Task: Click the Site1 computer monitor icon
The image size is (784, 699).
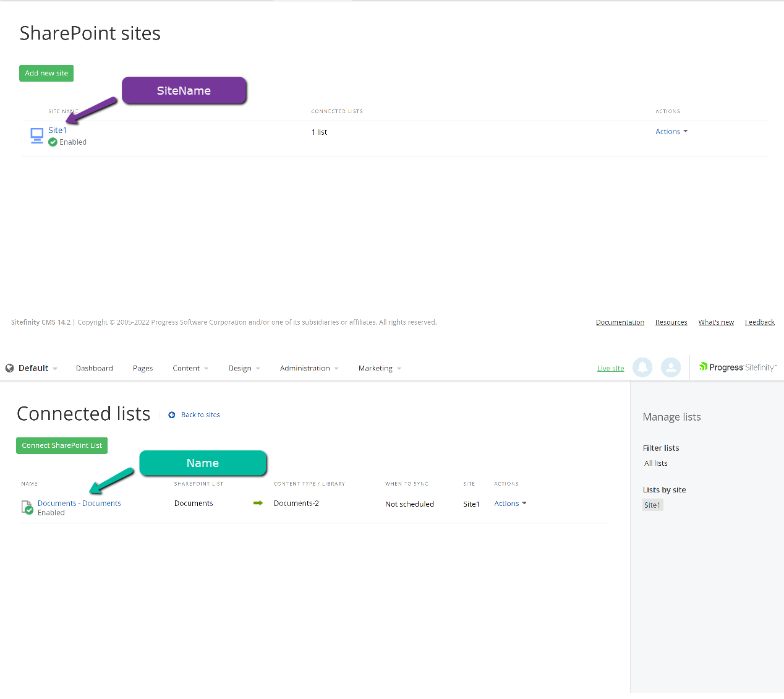Action: tap(37, 135)
